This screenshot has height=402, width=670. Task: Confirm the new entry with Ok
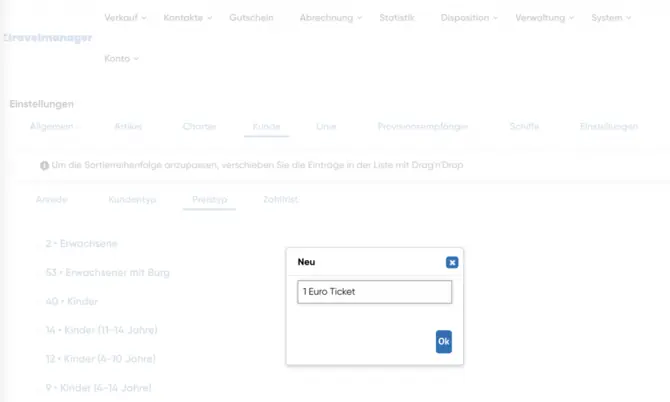tap(444, 342)
